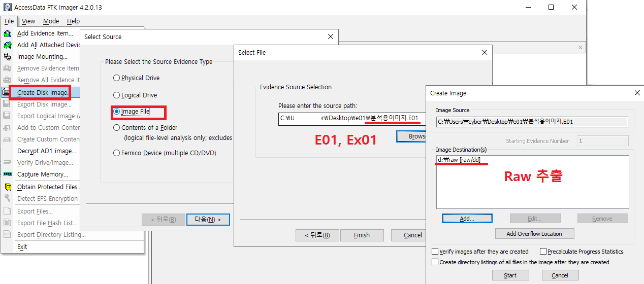
Task: Click the FTK Imager title bar app icon
Action: click(x=7, y=7)
